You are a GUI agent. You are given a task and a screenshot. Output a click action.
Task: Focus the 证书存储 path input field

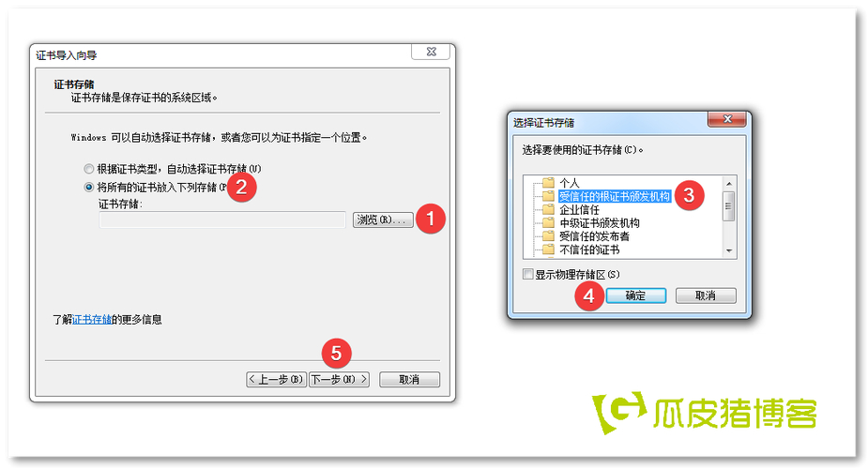(222, 219)
